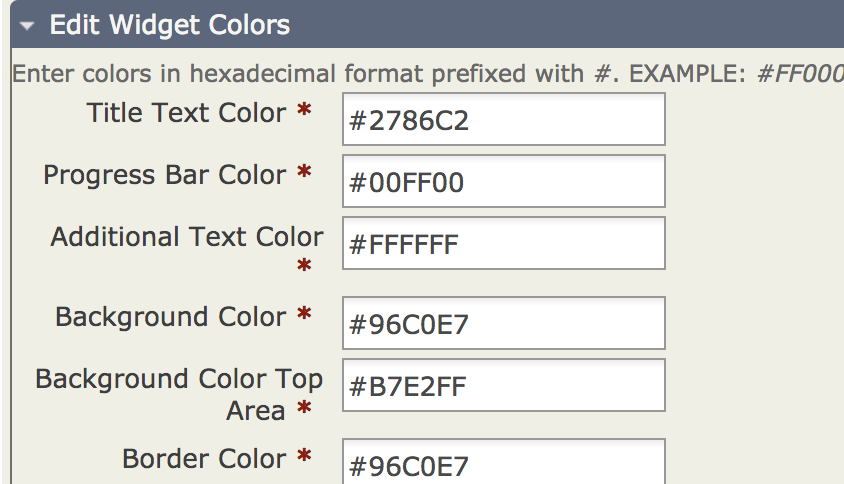
Task: Click the Border Color label
Action: [x=204, y=459]
